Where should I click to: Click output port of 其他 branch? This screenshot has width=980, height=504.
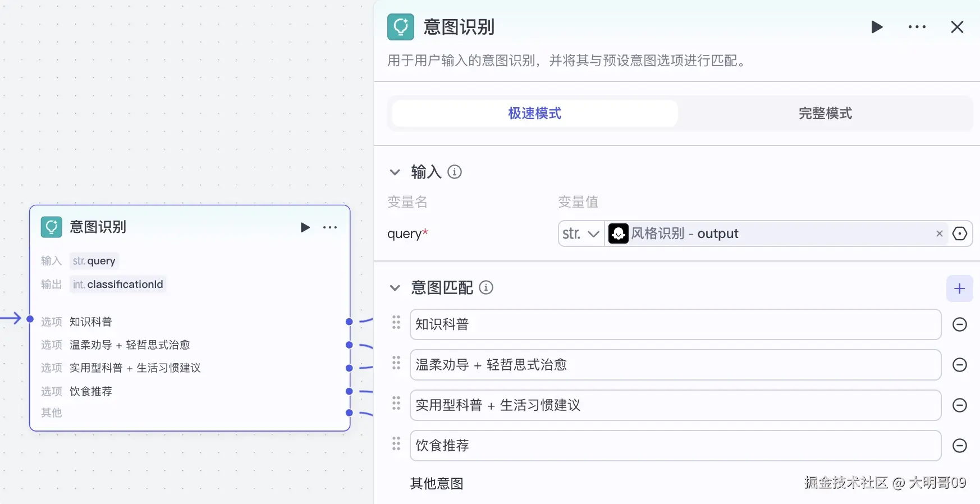(349, 413)
